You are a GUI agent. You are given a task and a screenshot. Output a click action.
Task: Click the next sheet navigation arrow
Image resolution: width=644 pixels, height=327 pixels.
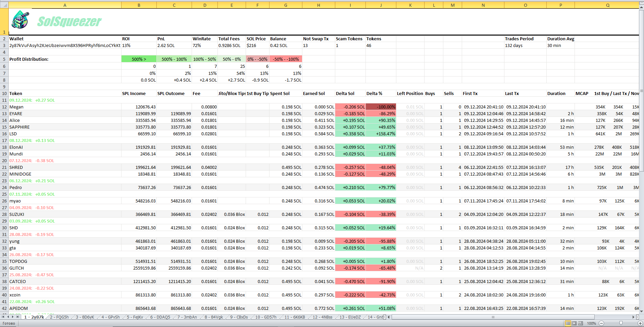click(x=13, y=317)
